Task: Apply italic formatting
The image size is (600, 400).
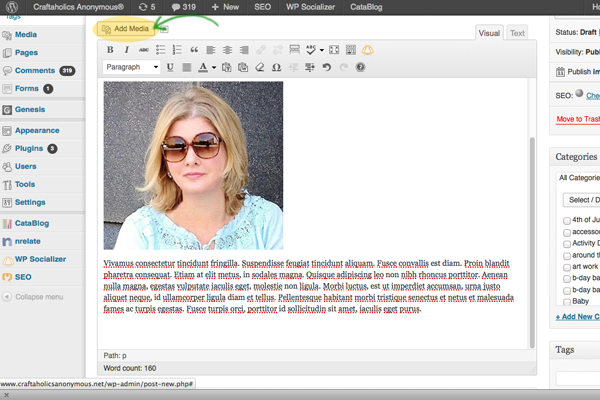Action: pyautogui.click(x=126, y=49)
